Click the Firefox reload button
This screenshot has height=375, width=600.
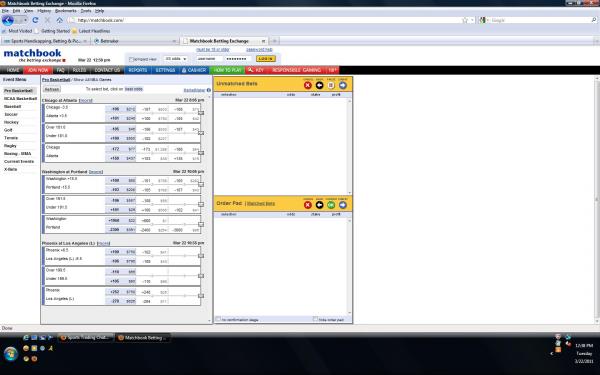point(35,20)
